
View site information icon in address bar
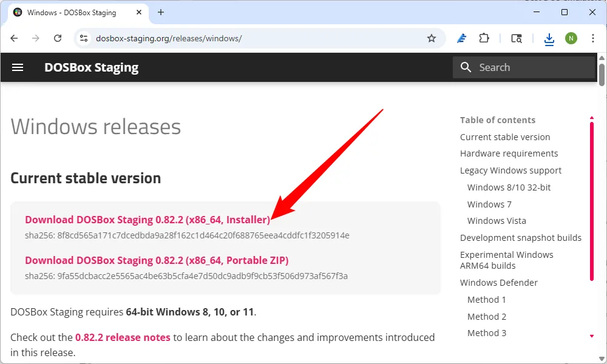click(84, 38)
